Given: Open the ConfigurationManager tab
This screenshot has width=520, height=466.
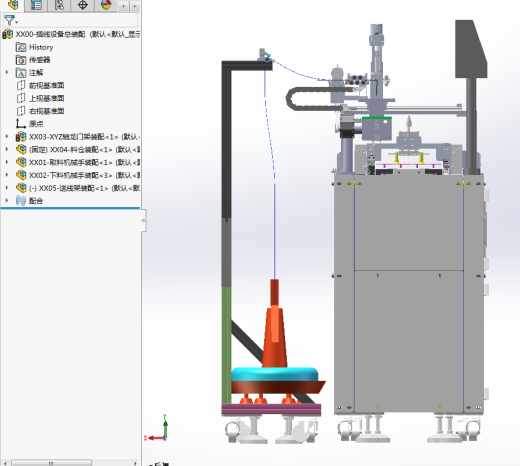Looking at the screenshot, I should click(x=59, y=5).
